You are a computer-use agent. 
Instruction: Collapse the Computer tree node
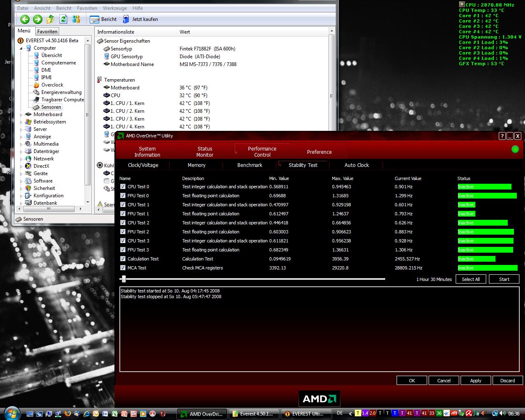click(x=21, y=48)
